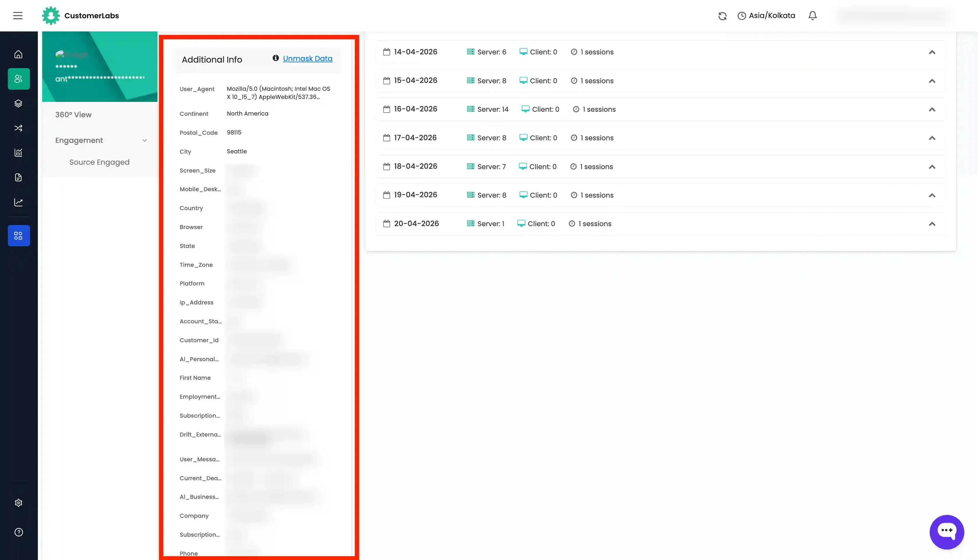Viewport: 978px width, 560px height.
Task: Click "Server: 1" text
Action: click(x=491, y=224)
